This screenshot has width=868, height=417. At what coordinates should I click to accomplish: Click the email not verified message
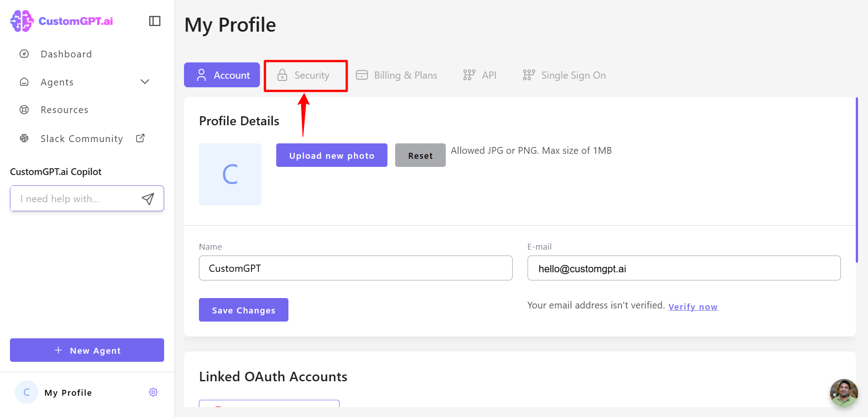click(596, 305)
